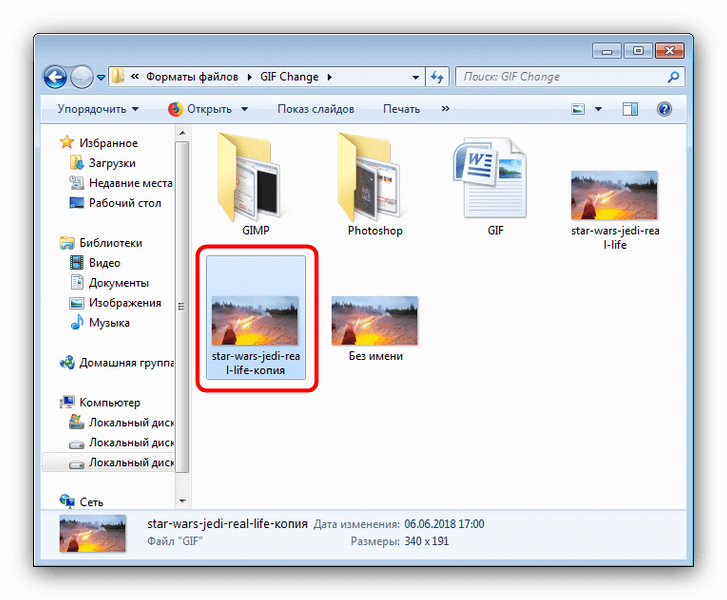Viewport: 727px width, 600px height.
Task: Select the 'Без имени' image file
Action: point(375,329)
